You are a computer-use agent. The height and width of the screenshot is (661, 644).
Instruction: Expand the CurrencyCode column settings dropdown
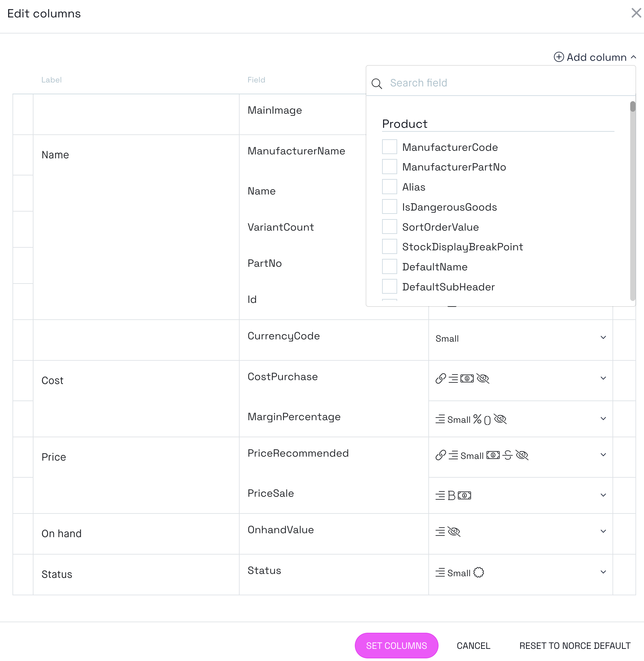pyautogui.click(x=604, y=338)
